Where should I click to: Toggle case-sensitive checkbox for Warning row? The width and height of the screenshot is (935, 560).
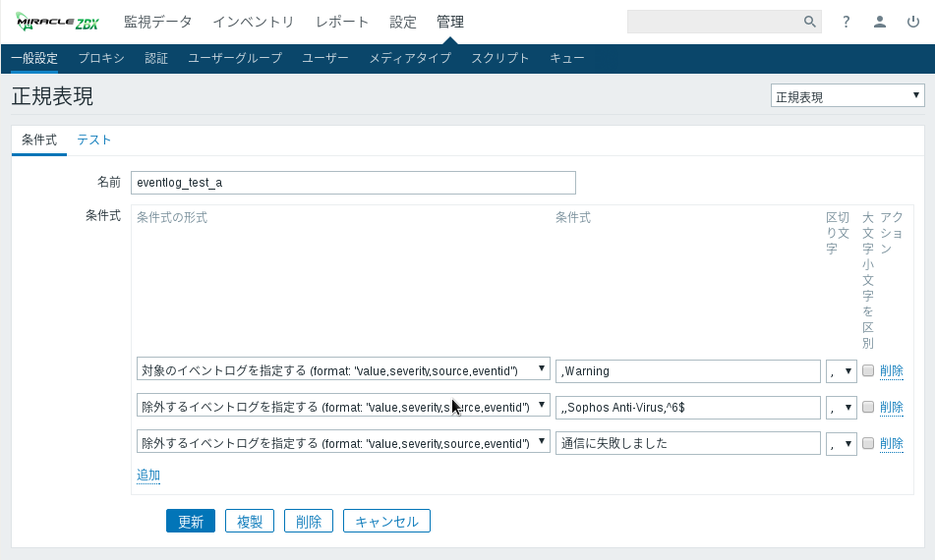[868, 370]
